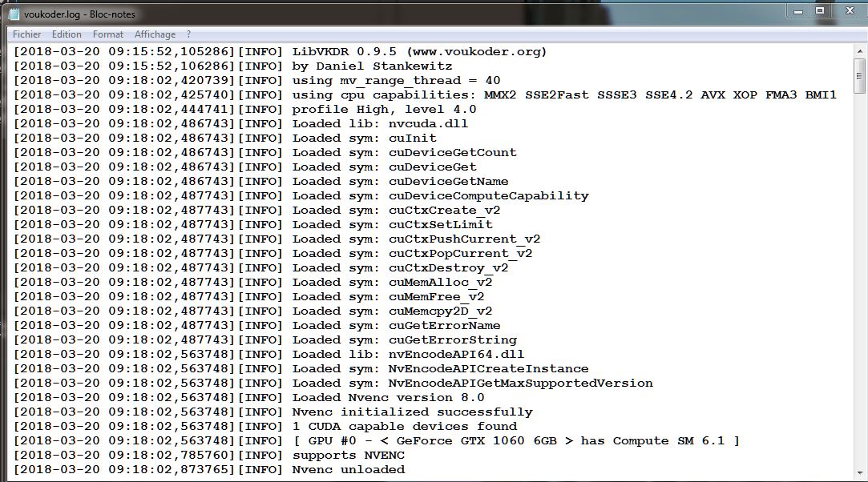The width and height of the screenshot is (868, 482).
Task: Click the 'cuDeviceComputeCapability' text
Action: [x=488, y=195]
